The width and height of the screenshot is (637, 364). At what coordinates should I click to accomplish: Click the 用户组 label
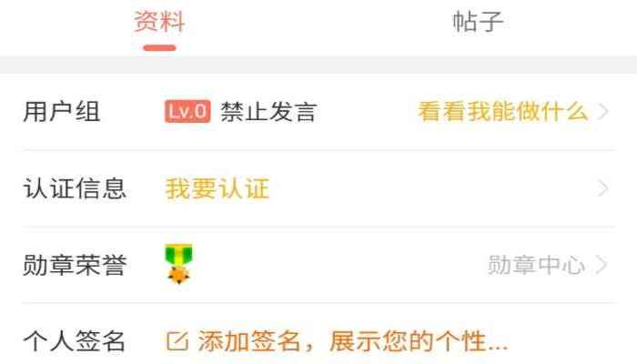tap(62, 111)
